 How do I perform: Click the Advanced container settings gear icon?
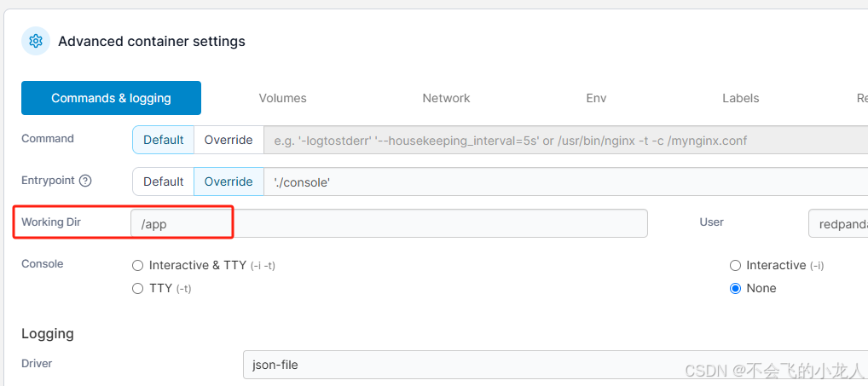[36, 41]
